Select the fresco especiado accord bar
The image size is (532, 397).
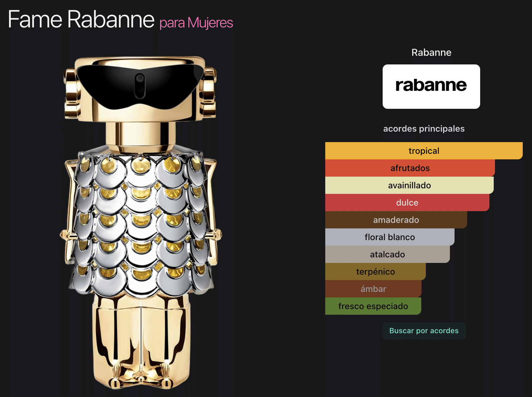pos(373,306)
